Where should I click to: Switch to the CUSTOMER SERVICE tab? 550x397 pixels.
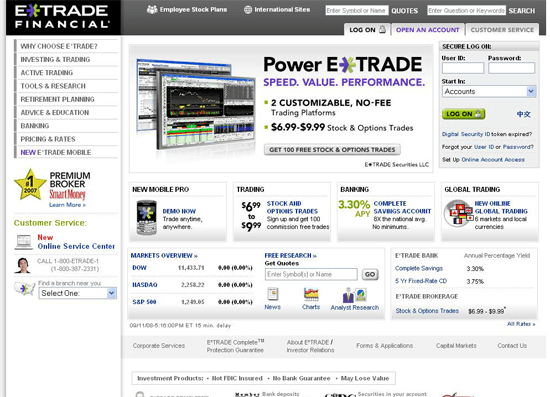(502, 30)
